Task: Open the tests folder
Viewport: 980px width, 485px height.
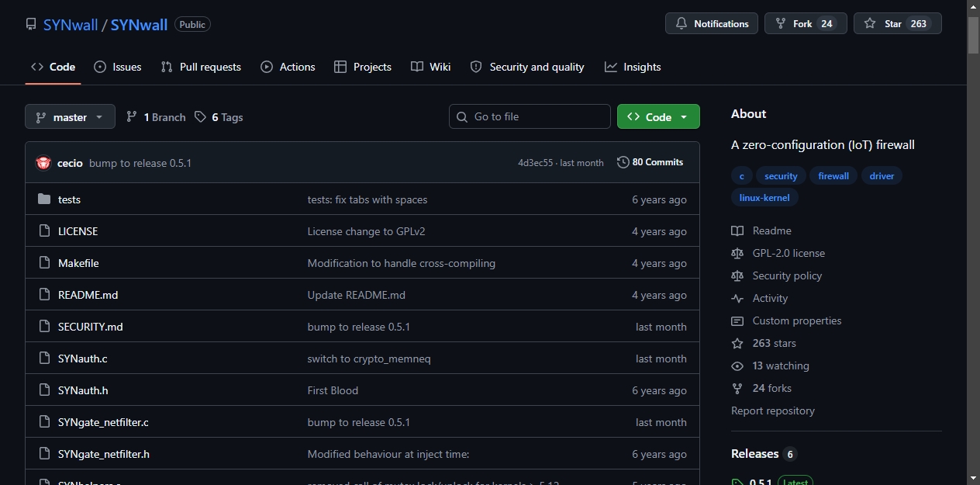Action: click(x=69, y=199)
